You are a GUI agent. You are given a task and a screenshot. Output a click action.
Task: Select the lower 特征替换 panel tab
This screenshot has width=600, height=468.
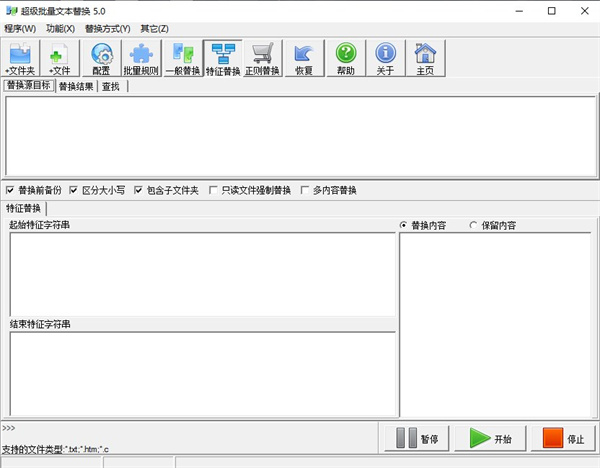pyautogui.click(x=23, y=208)
